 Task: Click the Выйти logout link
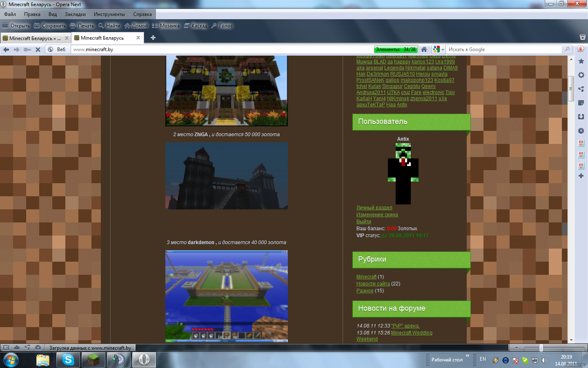coord(364,222)
